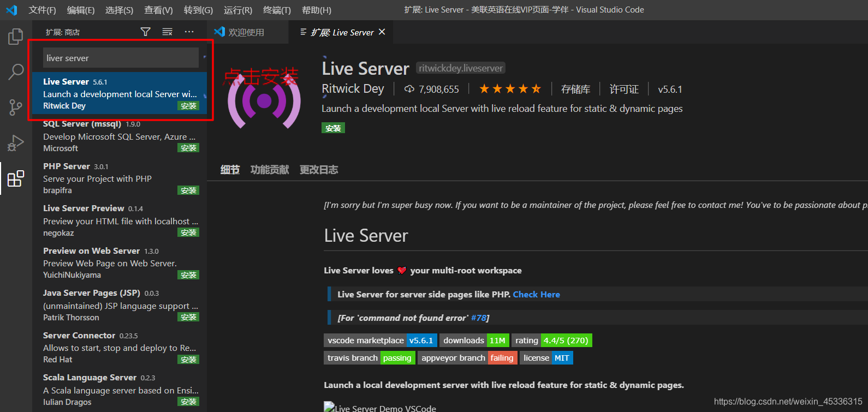Install Java Server Pages (JSP) extension
Screen dimensions: 868x412
click(188, 317)
